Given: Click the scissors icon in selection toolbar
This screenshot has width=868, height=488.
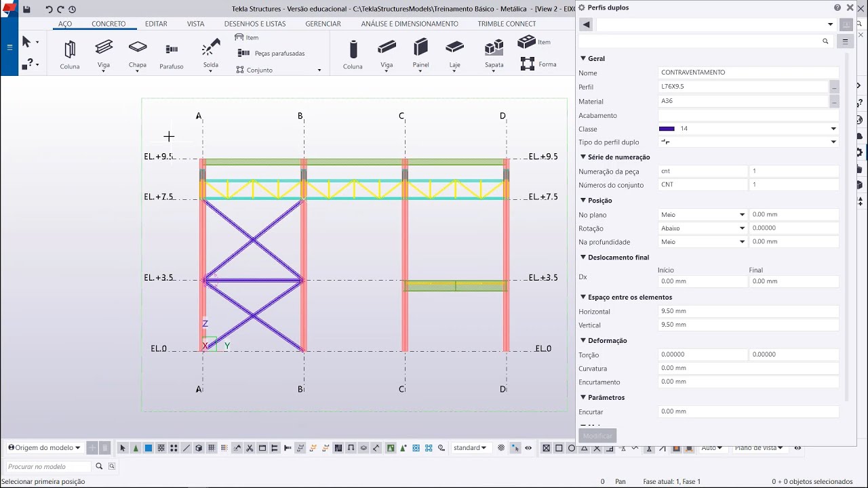Looking at the screenshot, I should coord(250,448).
